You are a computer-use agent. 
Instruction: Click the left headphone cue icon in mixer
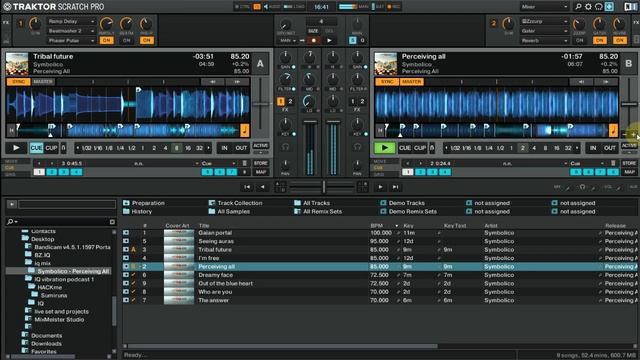pyautogui.click(x=285, y=147)
